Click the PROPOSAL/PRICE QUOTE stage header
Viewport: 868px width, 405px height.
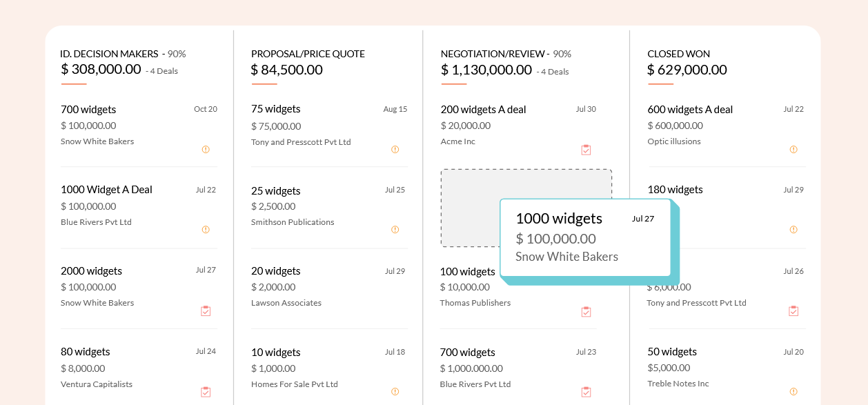click(307, 54)
